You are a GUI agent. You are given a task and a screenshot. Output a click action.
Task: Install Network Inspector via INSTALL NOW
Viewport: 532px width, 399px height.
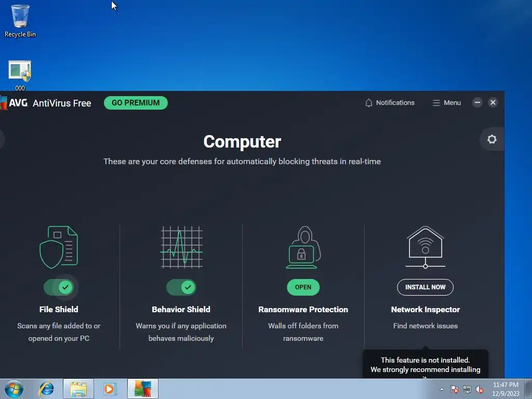click(x=425, y=287)
